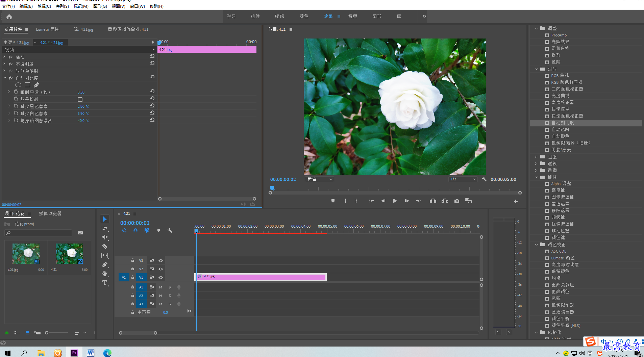Create ellipse mask for 自动对比度
The image size is (644, 357).
pyautogui.click(x=18, y=85)
